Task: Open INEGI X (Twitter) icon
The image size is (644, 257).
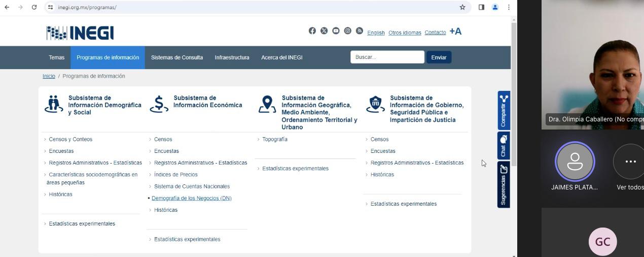Action: coord(324,31)
